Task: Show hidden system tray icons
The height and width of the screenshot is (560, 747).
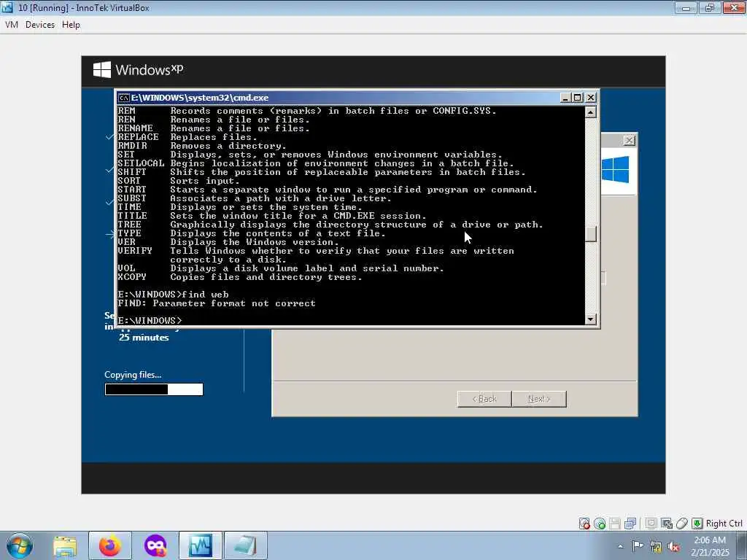Action: coord(620,547)
